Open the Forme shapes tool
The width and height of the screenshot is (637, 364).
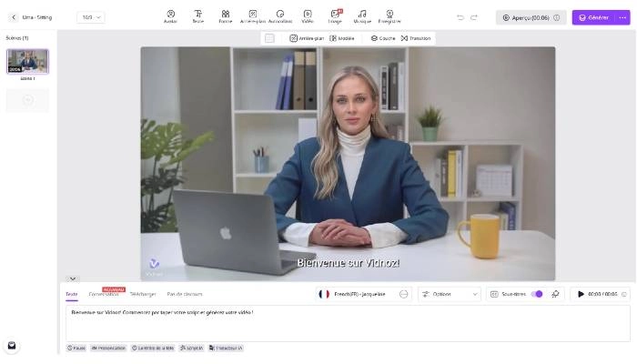(x=226, y=16)
